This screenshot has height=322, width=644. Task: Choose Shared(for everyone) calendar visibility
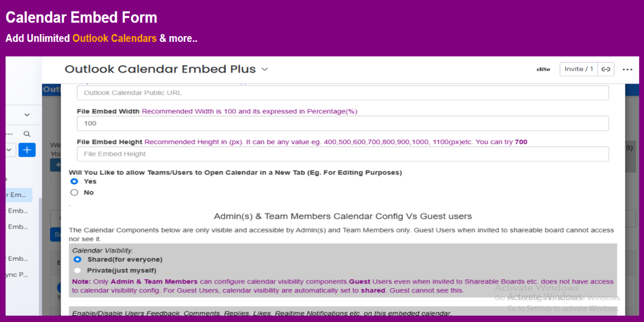[x=77, y=260]
